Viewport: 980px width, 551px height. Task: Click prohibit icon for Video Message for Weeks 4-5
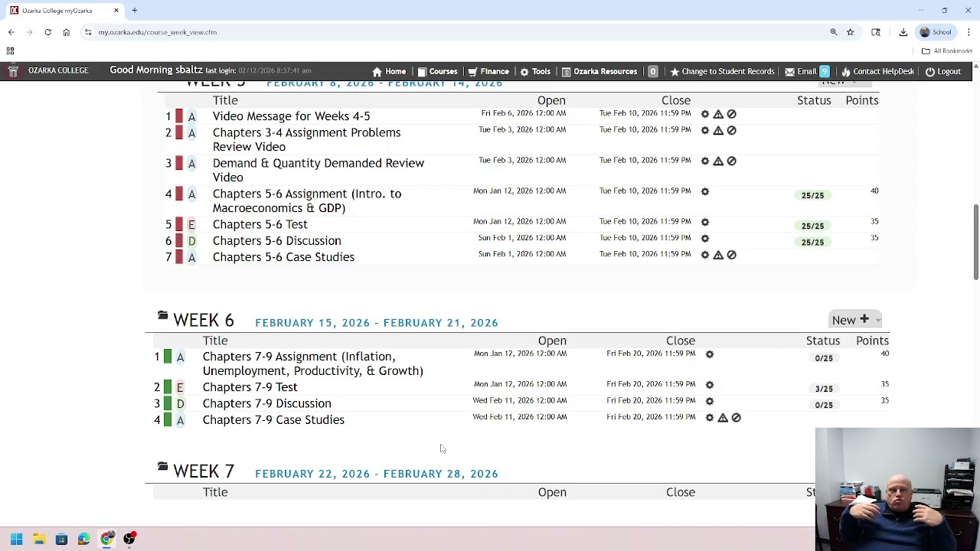click(x=731, y=114)
